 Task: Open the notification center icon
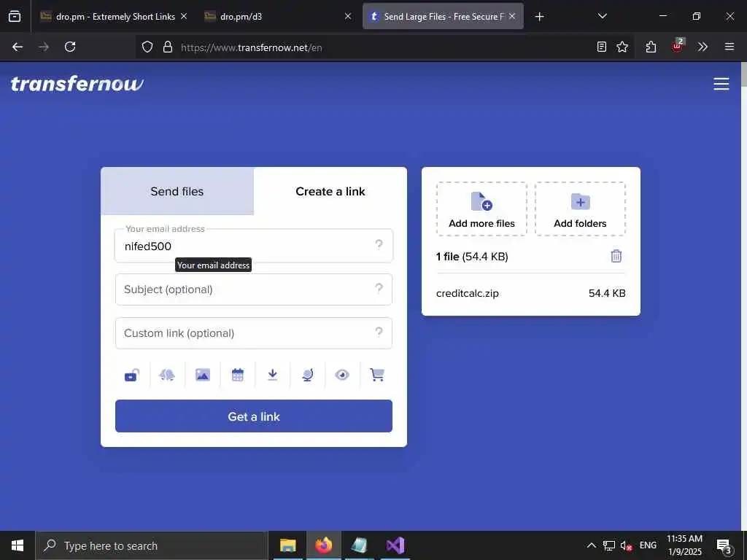click(x=724, y=546)
